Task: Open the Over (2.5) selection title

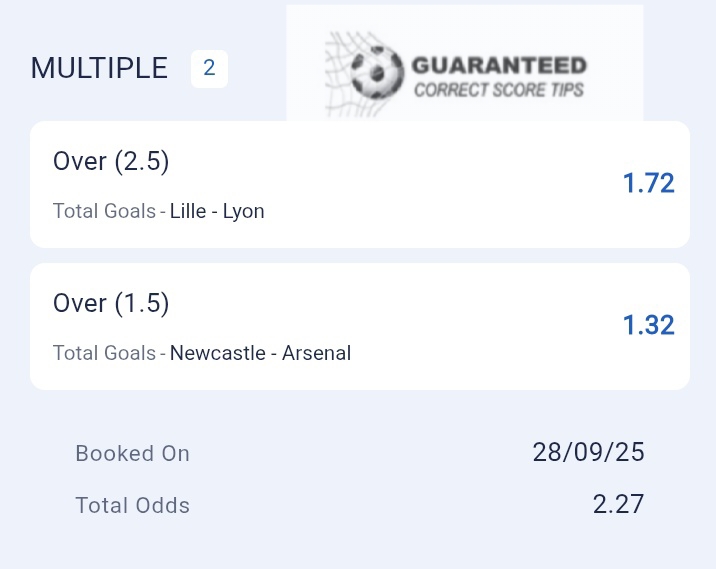Action: tap(110, 162)
